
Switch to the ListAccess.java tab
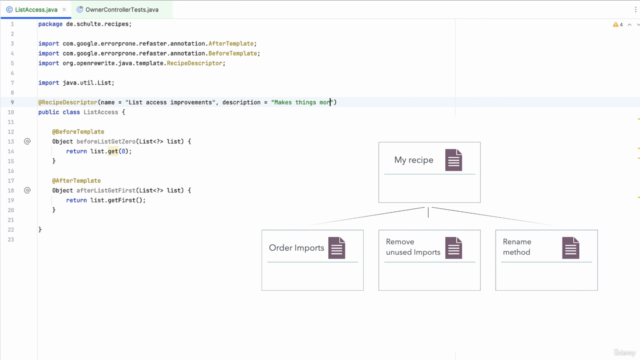point(36,9)
